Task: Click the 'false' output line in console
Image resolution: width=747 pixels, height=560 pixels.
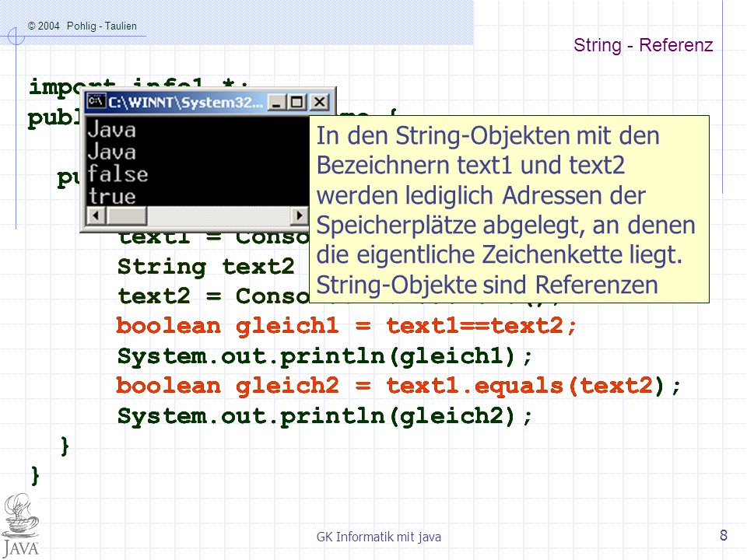Action: point(117,173)
